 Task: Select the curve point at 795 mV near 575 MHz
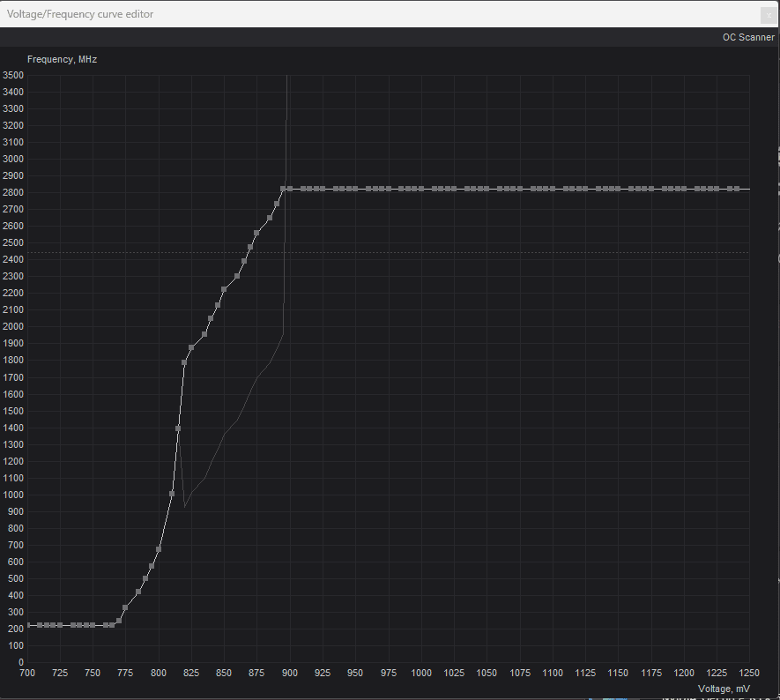(x=152, y=566)
